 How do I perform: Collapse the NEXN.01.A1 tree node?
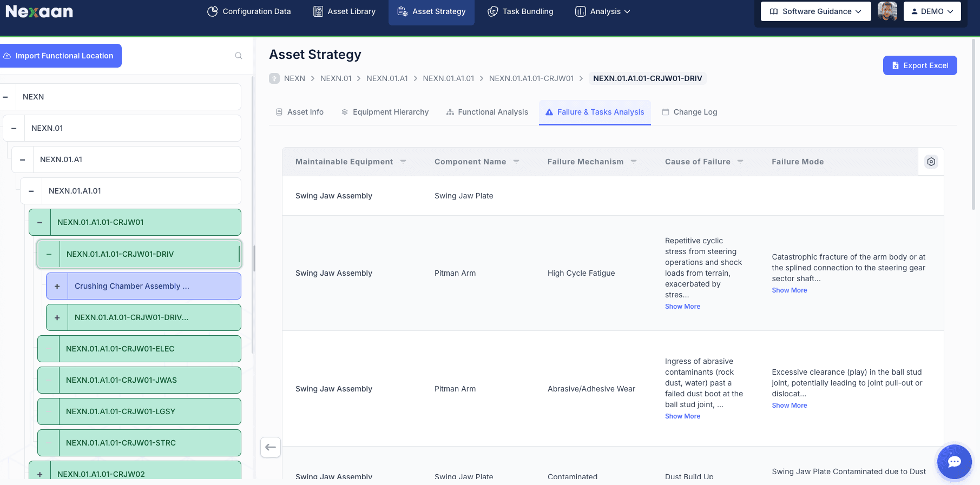[23, 160]
